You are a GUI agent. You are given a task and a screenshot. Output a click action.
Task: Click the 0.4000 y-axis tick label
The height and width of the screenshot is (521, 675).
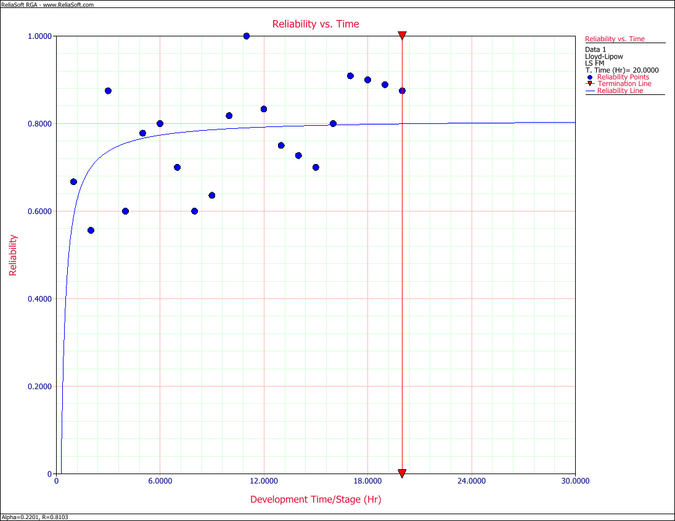tap(39, 299)
